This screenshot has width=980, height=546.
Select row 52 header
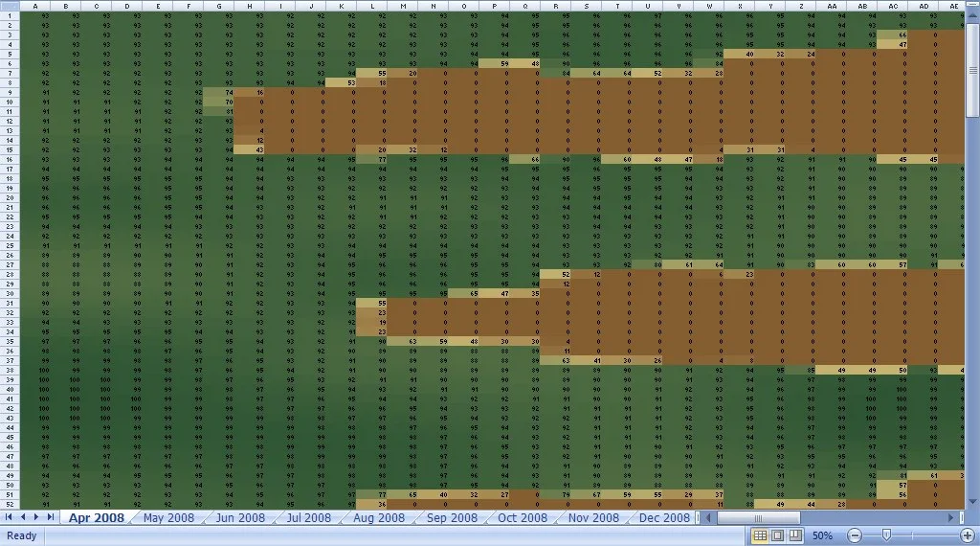(10, 504)
